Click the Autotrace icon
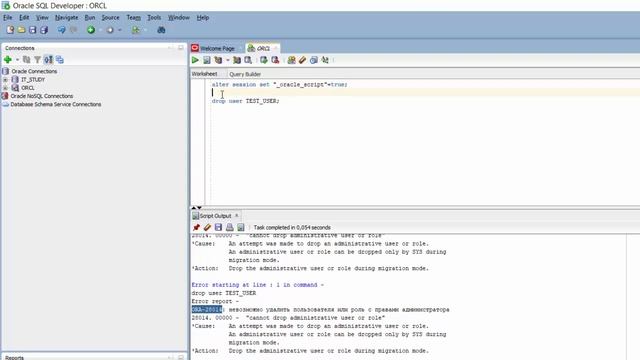This screenshot has height=360, width=640. pyautogui.click(x=237, y=60)
